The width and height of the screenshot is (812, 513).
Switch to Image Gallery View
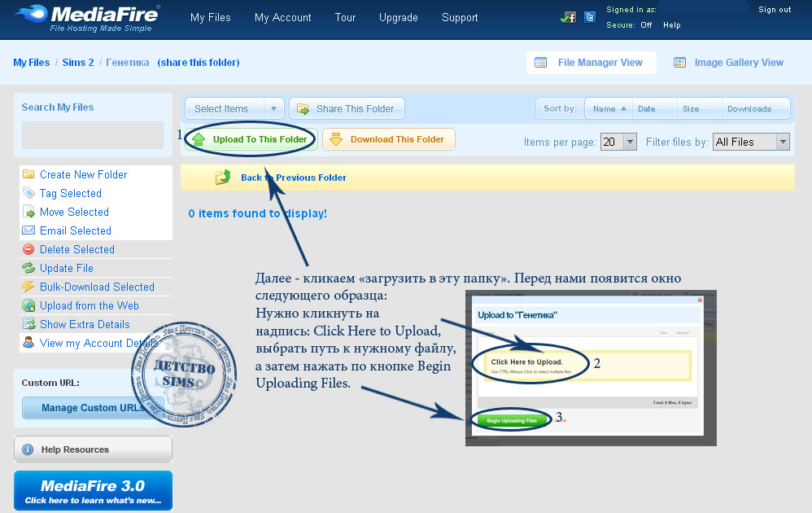729,63
